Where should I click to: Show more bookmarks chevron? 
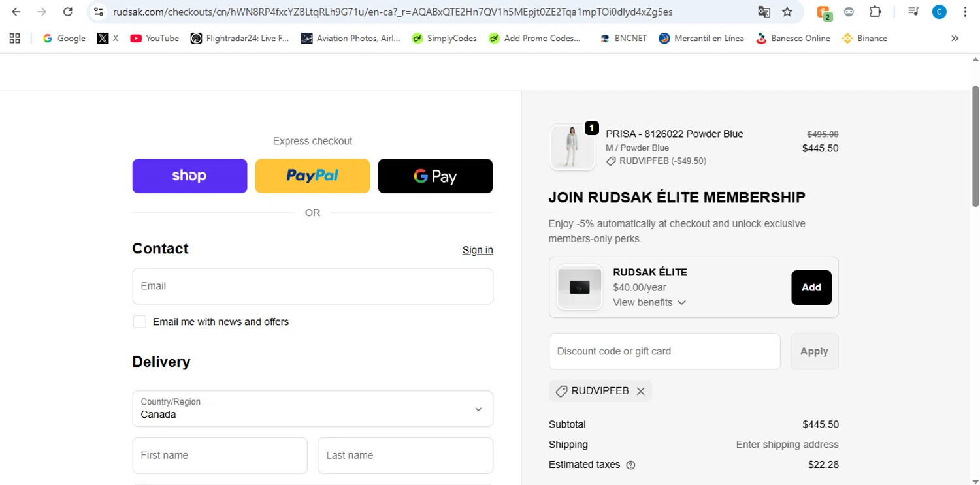pos(955,39)
